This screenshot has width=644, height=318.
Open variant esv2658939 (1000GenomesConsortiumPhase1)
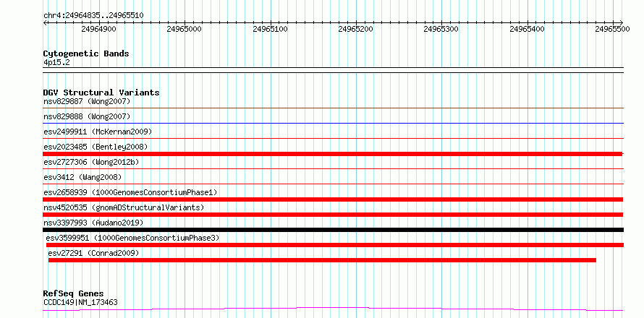point(130,192)
